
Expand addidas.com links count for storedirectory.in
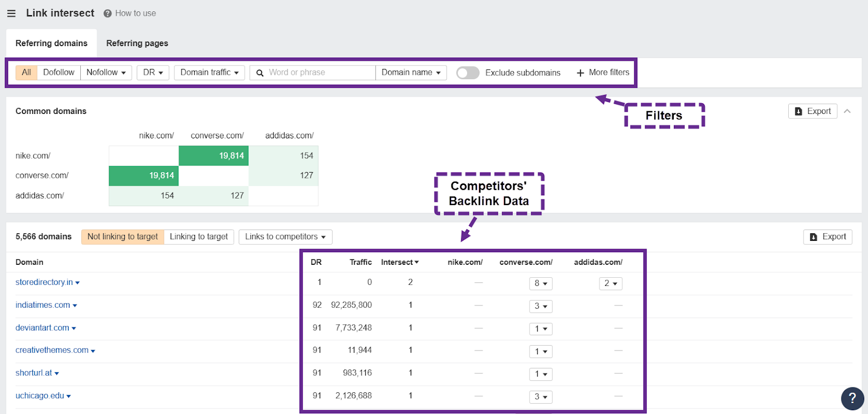(x=610, y=284)
